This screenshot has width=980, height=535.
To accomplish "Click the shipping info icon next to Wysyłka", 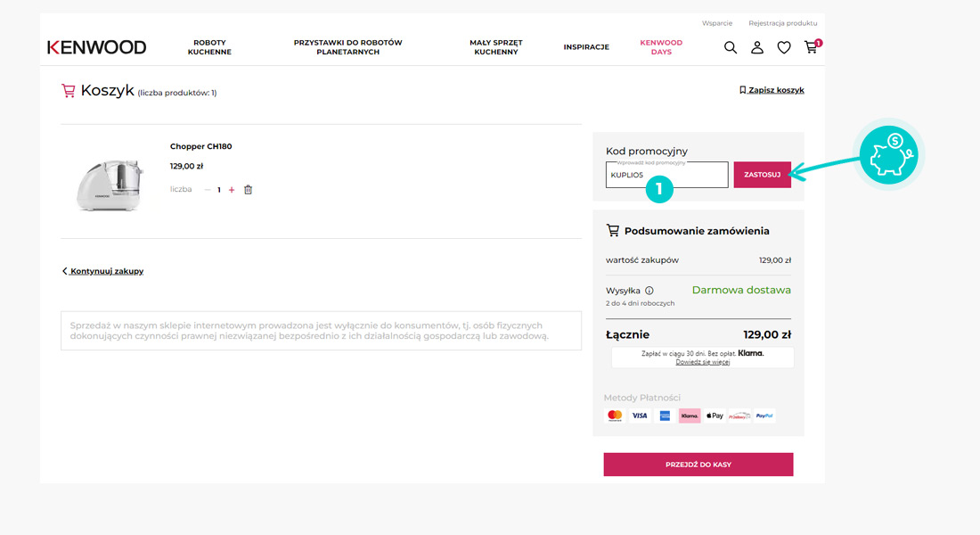I will click(649, 291).
